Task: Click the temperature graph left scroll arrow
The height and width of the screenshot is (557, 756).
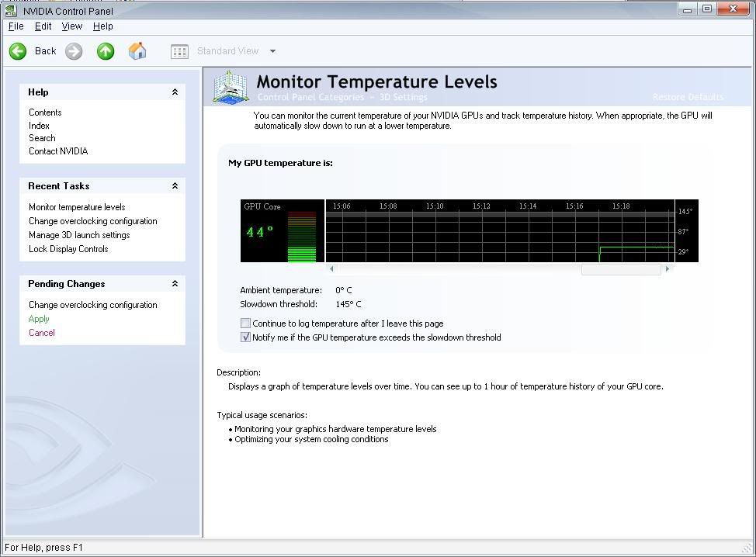Action: [x=331, y=269]
